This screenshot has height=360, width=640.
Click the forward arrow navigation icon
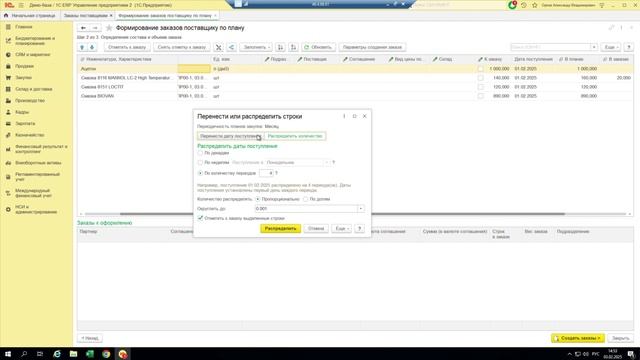pyautogui.click(x=95, y=28)
